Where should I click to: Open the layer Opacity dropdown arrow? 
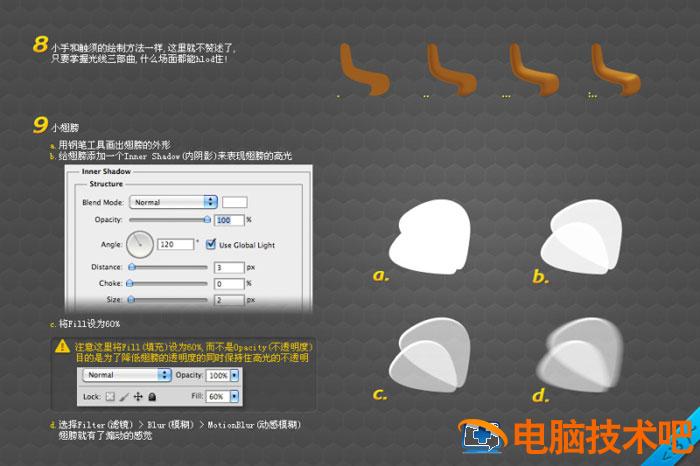235,375
